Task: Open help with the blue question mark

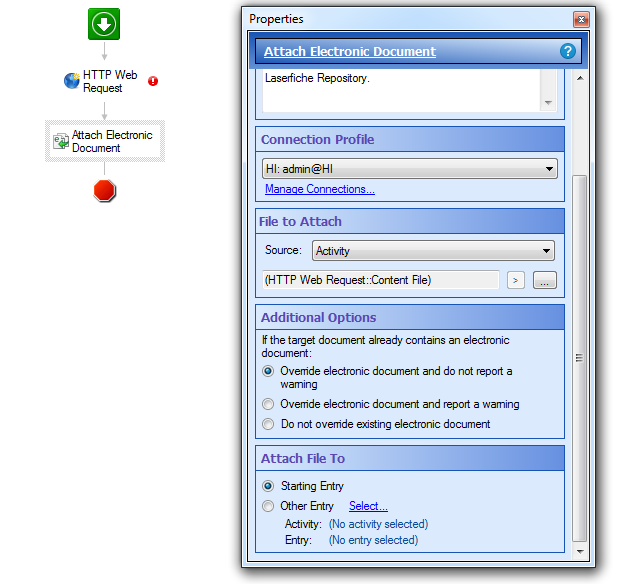Action: coord(567,51)
